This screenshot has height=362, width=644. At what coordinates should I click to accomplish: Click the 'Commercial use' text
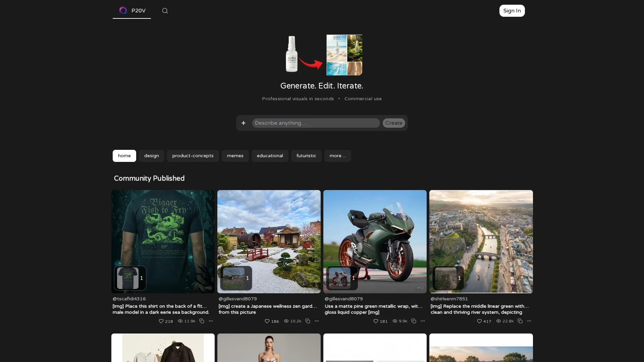(363, 99)
